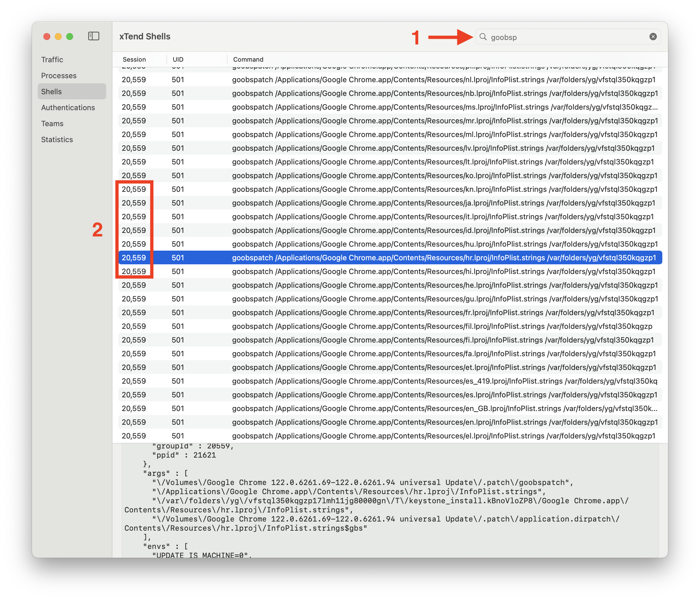Screen dimensions: 700x600
Task: Show the Statistics view
Action: click(57, 140)
